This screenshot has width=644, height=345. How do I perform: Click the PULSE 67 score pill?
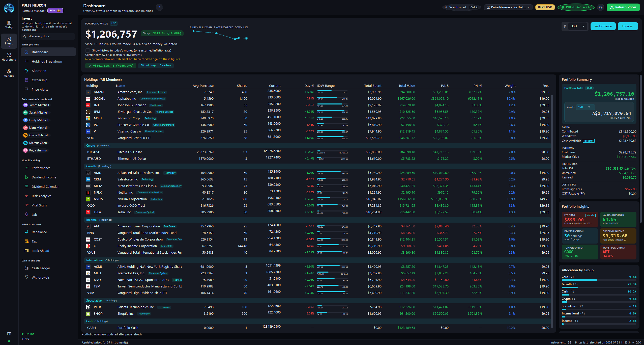(x=576, y=7)
